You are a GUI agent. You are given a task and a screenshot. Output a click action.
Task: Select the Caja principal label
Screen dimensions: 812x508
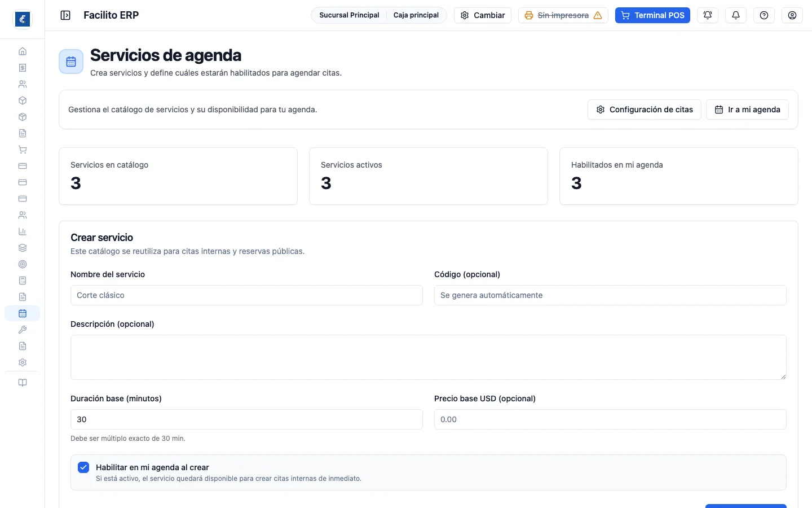pyautogui.click(x=416, y=15)
